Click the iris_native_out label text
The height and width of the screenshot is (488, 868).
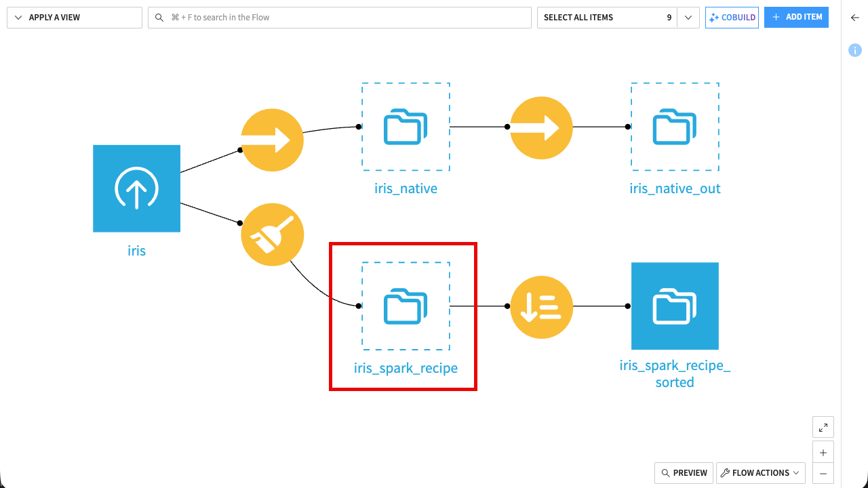pyautogui.click(x=675, y=188)
